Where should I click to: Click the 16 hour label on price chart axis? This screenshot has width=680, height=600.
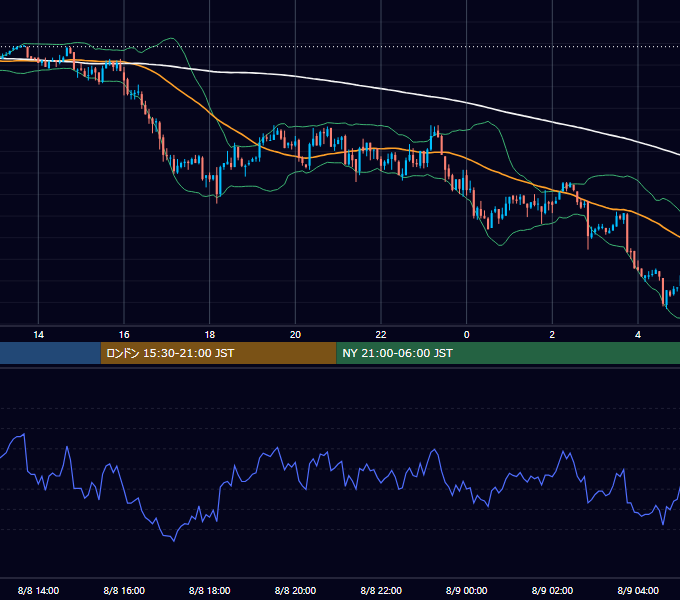[124, 335]
